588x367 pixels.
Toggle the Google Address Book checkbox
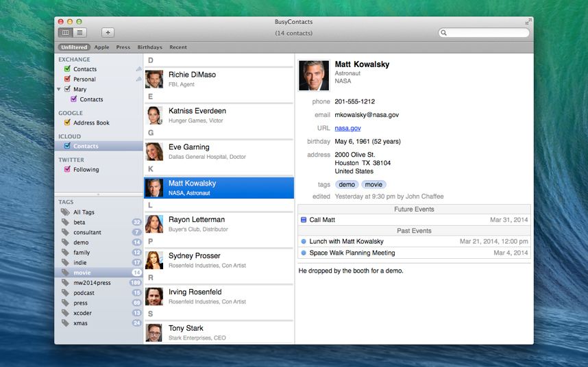click(x=67, y=123)
